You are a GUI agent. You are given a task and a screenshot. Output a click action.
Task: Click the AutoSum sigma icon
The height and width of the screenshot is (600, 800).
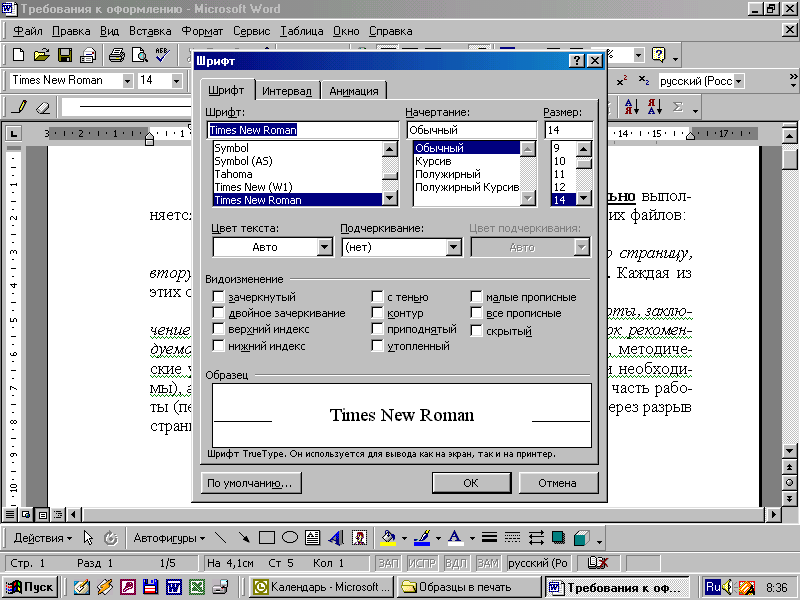pos(678,107)
